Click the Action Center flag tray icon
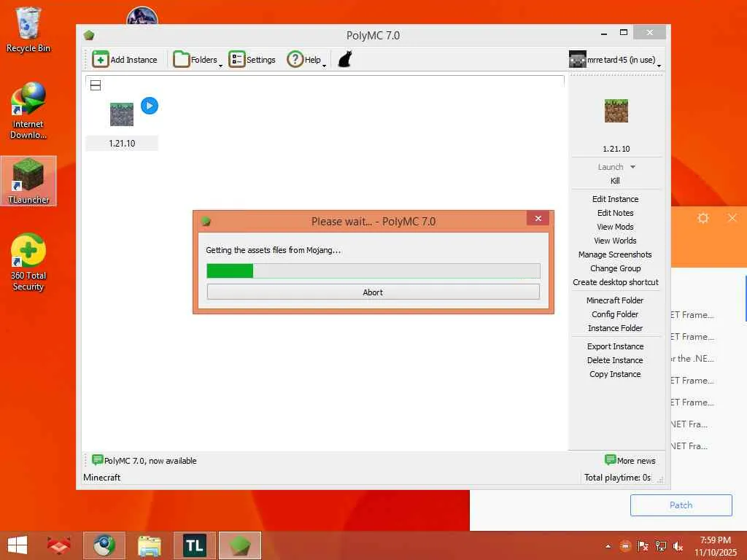This screenshot has width=747, height=560. click(643, 546)
